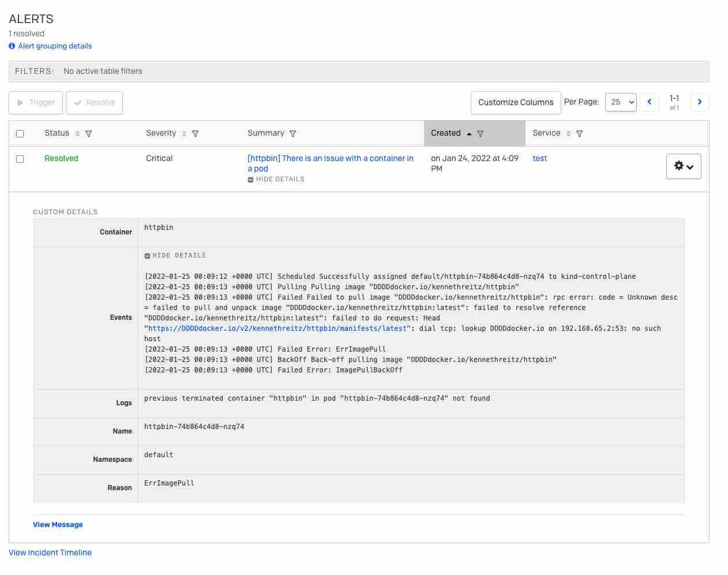Screen dimensions: 728x575
Task: Click the Created column filter icon
Action: tap(480, 133)
